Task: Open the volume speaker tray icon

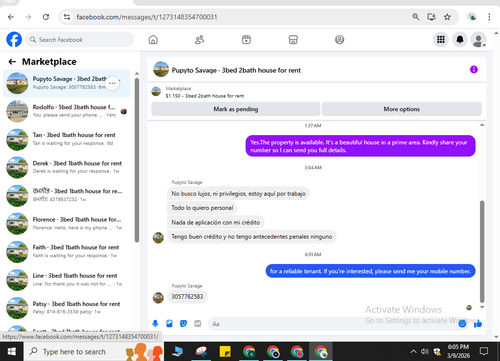Action: (424, 351)
